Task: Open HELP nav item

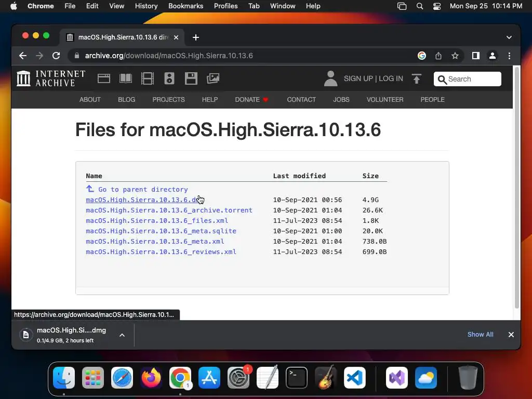Action: 210,99
